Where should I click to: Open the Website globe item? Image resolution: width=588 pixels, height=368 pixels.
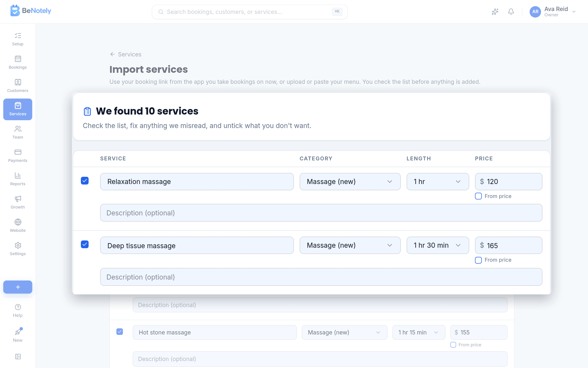(x=18, y=226)
